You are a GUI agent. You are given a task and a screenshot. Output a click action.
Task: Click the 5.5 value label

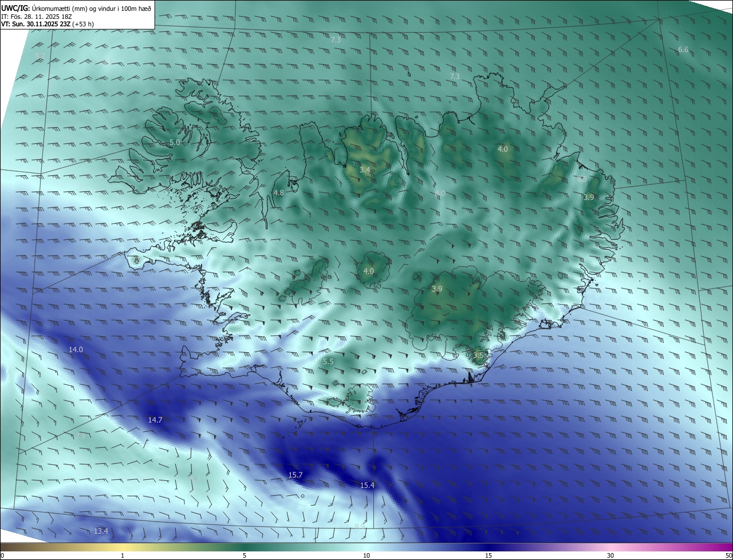pos(328,362)
